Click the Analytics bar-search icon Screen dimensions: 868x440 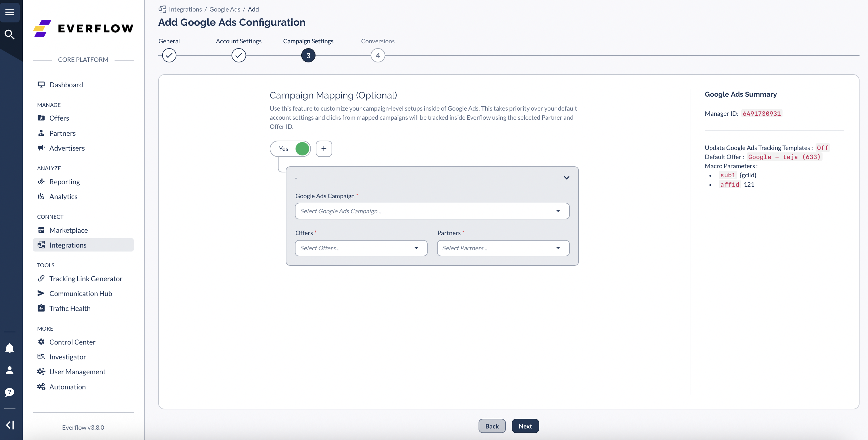point(41,196)
